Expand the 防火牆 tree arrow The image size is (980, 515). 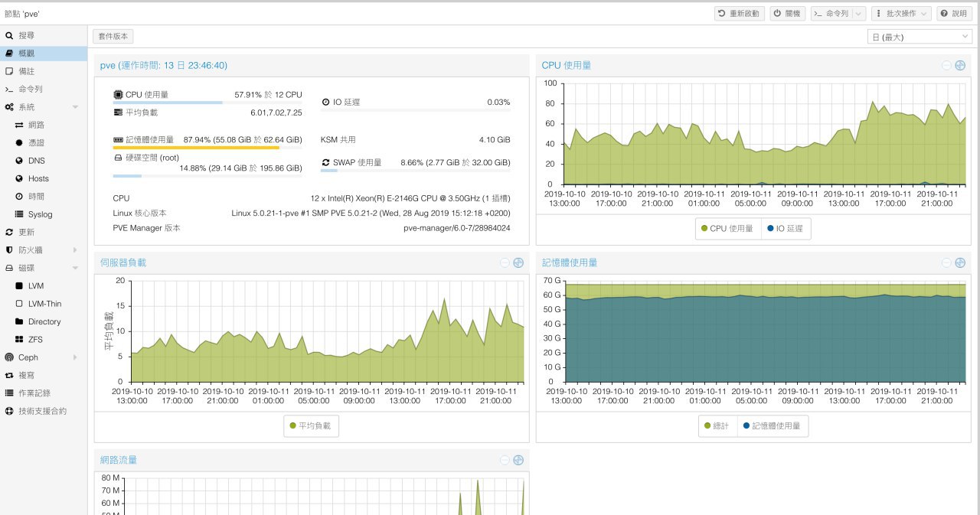click(75, 250)
